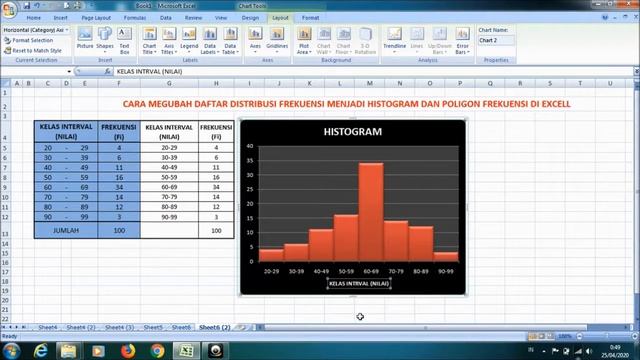The image size is (640, 360).
Task: Switch to Sheet4 worksheet tab
Action: coord(48,327)
